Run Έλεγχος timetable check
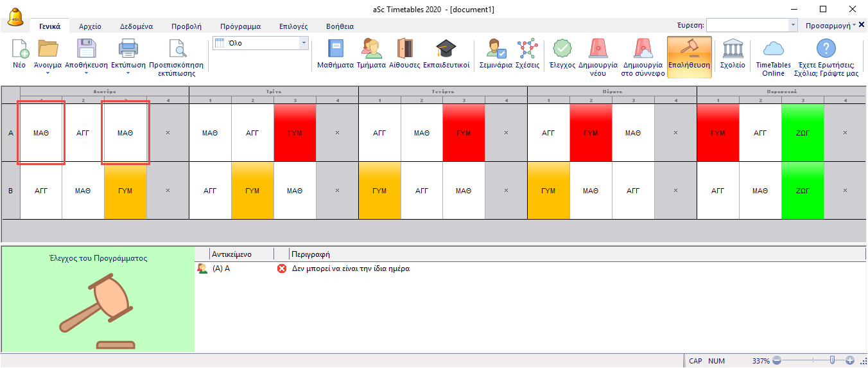Screen dimensions: 868x368 click(562, 55)
